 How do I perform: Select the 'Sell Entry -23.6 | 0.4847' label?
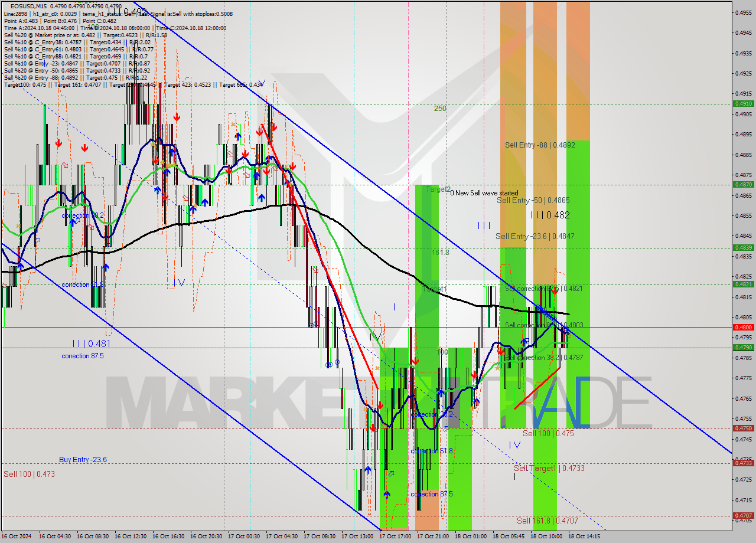[535, 236]
